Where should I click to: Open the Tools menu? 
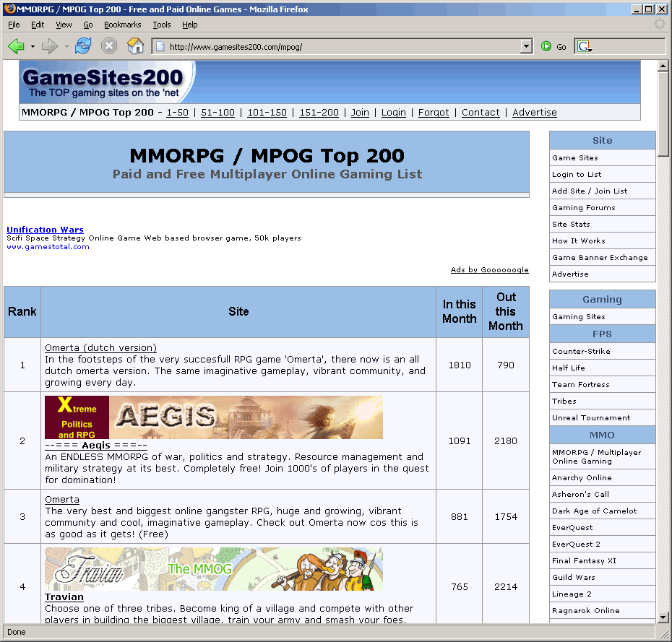click(x=162, y=25)
